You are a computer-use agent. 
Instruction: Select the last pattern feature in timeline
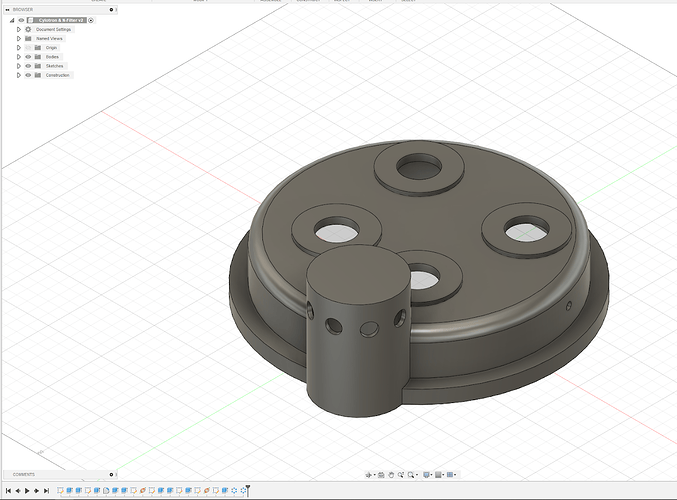pyautogui.click(x=243, y=491)
